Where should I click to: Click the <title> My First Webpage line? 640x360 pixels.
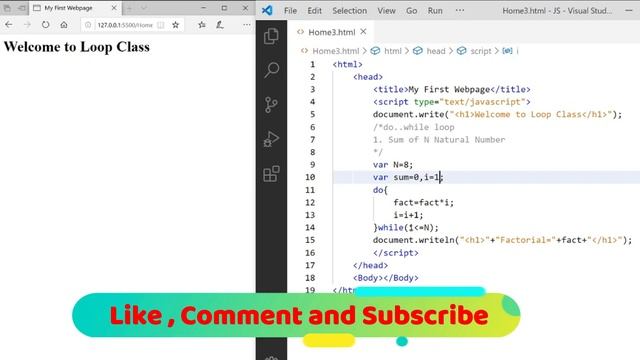coord(451,89)
